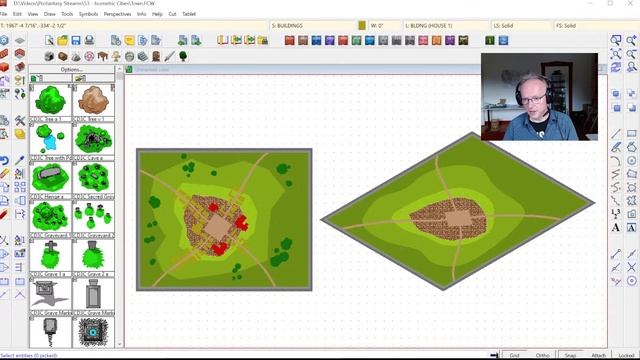Open the FS: Solid fill style selector

click(x=596, y=25)
